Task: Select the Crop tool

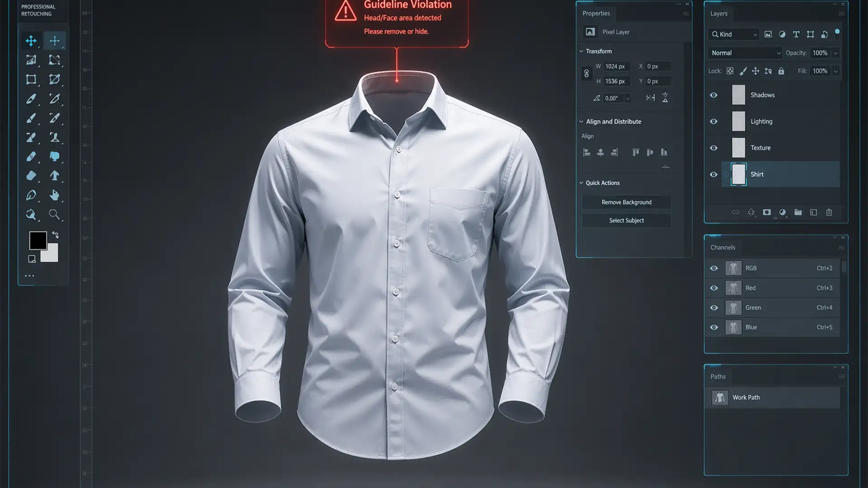Action: pos(31,79)
